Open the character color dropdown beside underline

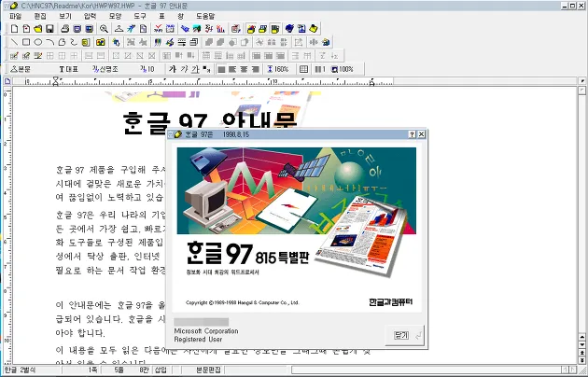tap(206, 69)
